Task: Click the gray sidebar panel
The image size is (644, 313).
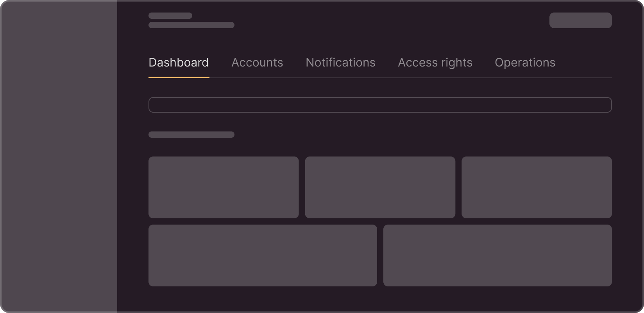Action: pos(59,156)
